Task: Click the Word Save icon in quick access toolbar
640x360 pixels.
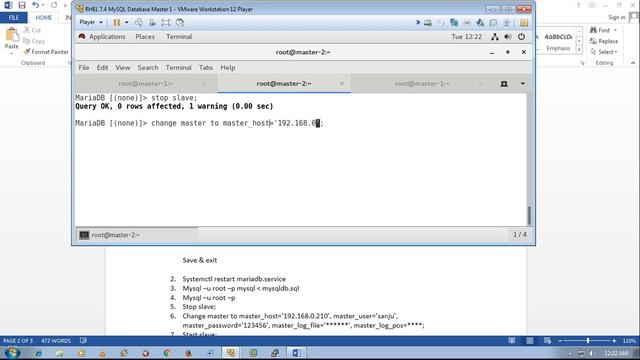Action: (x=22, y=5)
